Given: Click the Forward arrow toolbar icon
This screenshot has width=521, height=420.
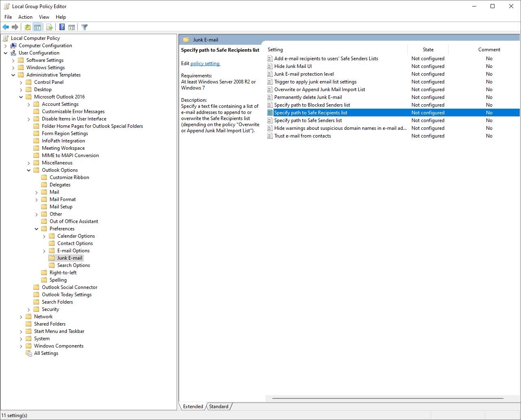Looking at the screenshot, I should pyautogui.click(x=15, y=27).
